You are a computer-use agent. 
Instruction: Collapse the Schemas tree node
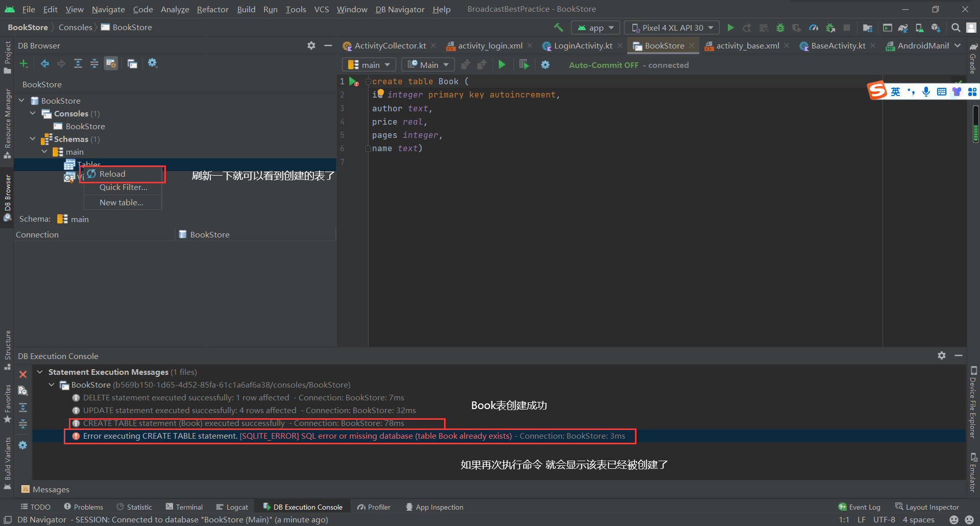(x=33, y=139)
